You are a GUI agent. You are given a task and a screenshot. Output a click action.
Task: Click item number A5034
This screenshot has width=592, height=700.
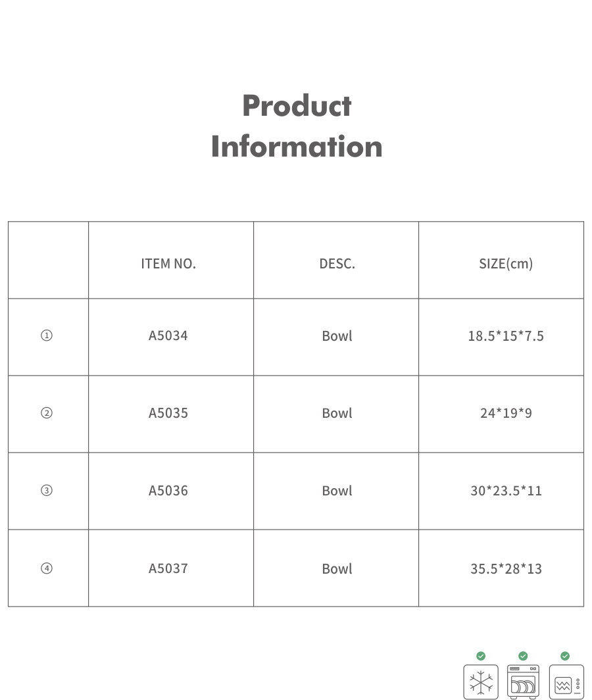pyautogui.click(x=168, y=336)
